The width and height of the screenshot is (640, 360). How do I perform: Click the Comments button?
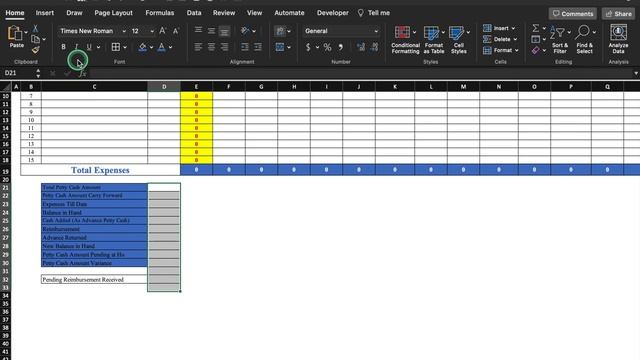pos(573,13)
